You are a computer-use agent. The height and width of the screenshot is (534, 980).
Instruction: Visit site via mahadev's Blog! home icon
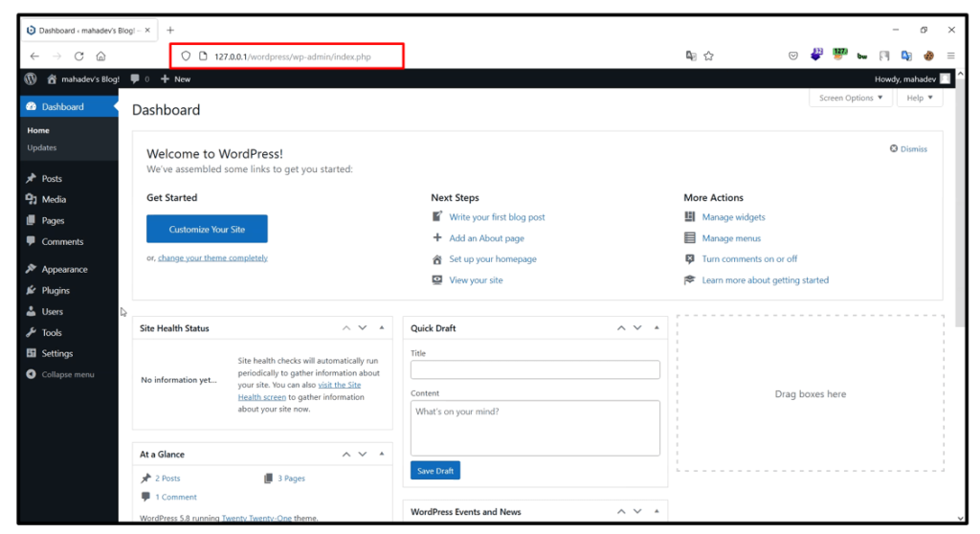(83, 78)
